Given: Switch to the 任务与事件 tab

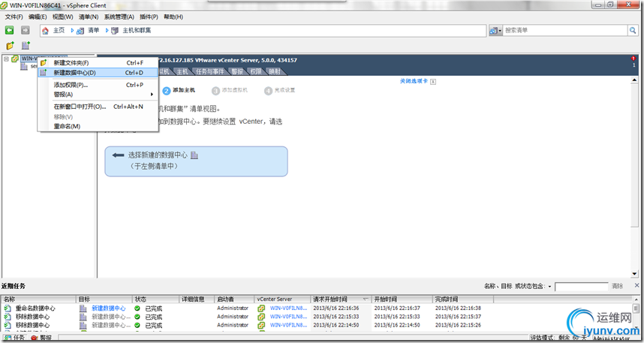Looking at the screenshot, I should click(x=210, y=71).
